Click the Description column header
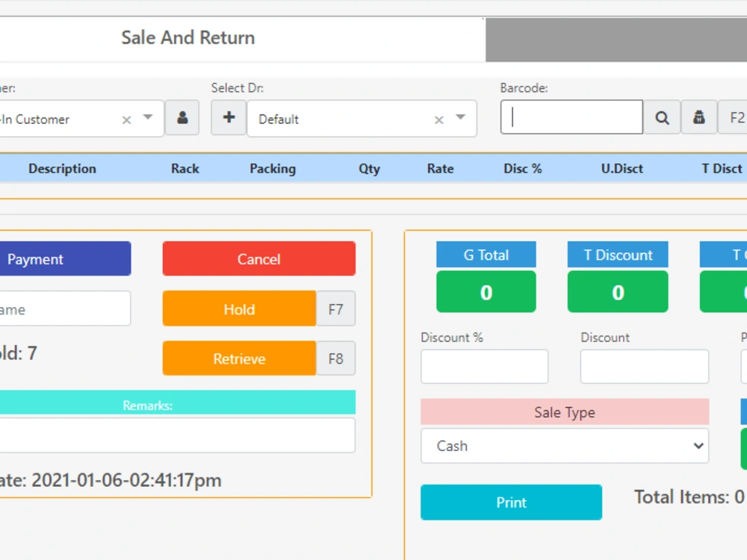Screen dimensions: 747x560 [x=62, y=169]
